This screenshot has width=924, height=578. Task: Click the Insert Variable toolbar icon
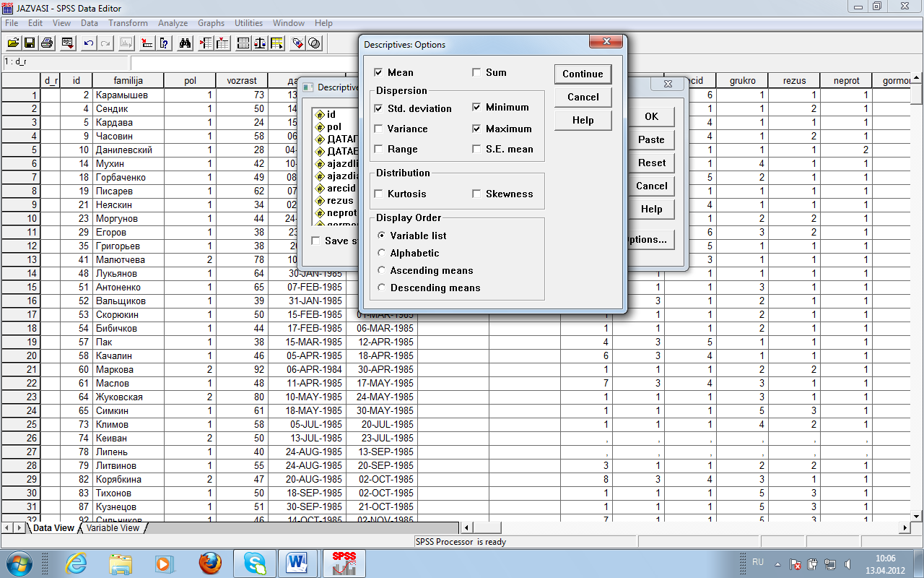222,43
